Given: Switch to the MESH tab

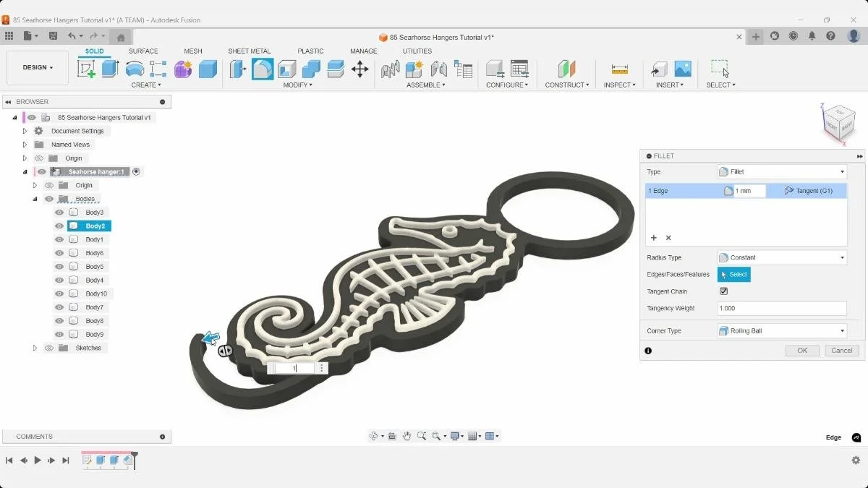Looking at the screenshot, I should [x=193, y=51].
